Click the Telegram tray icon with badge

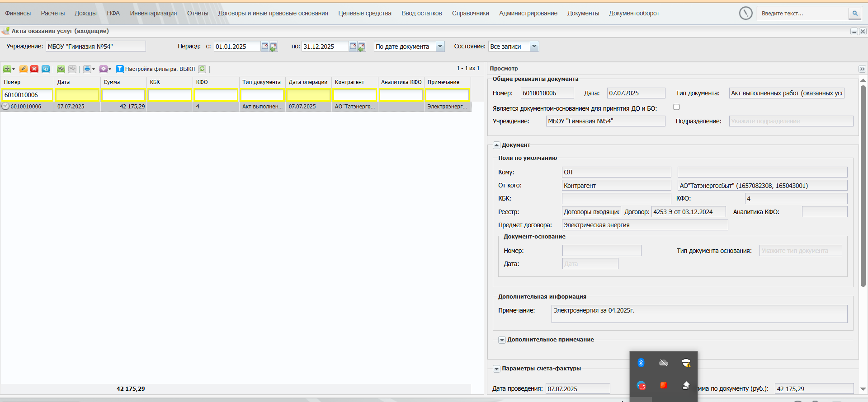[641, 385]
